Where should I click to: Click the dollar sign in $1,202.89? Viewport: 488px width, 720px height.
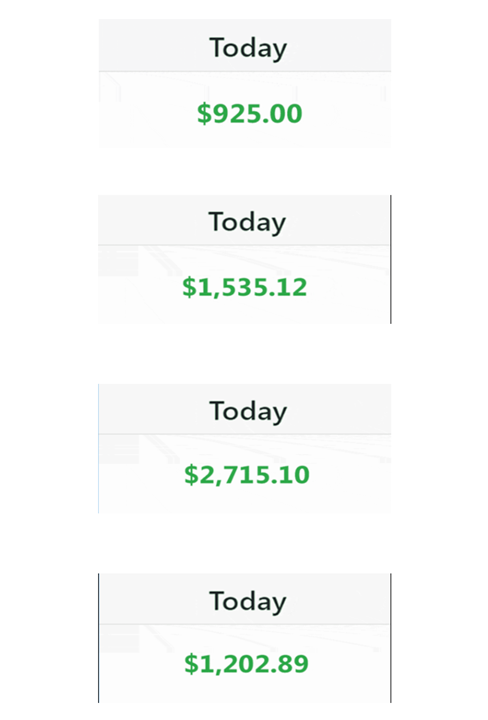191,664
